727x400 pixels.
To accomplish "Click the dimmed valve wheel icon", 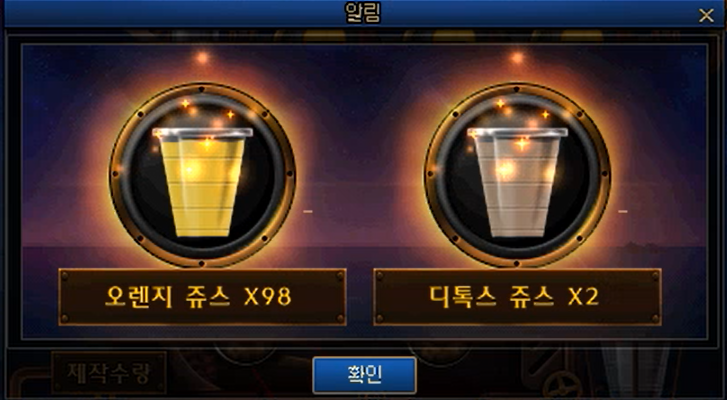I will (x=562, y=386).
